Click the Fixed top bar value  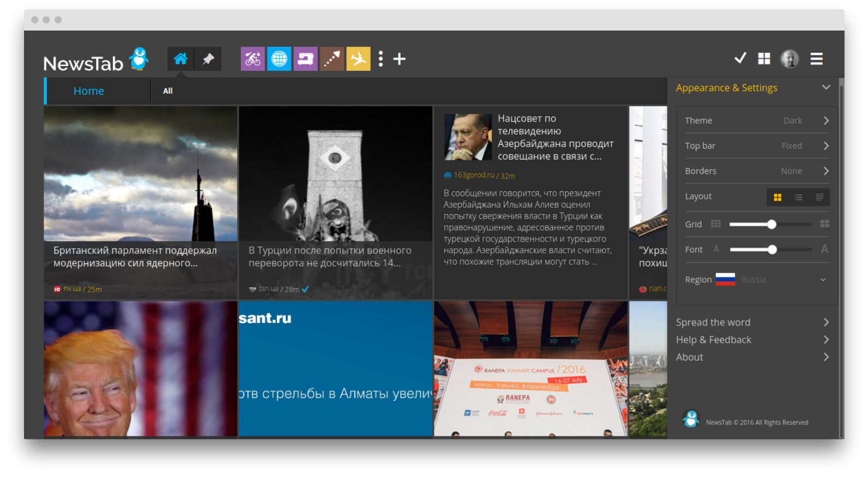pos(792,146)
